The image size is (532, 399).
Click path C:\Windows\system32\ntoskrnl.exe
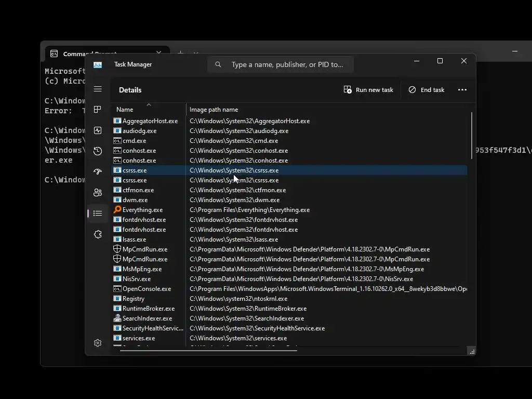238,299
